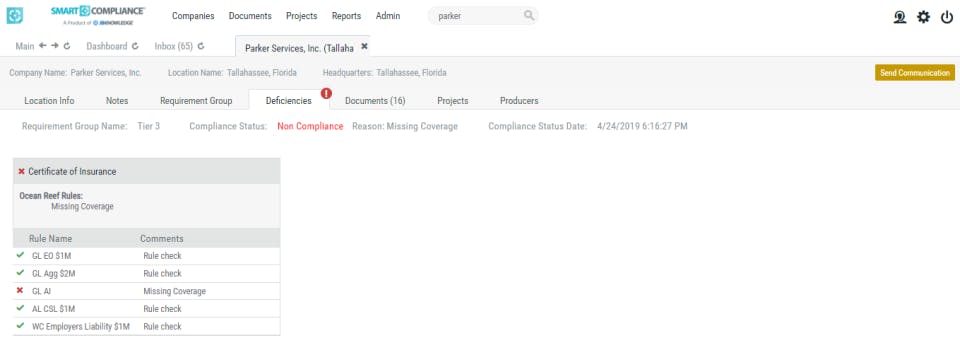Viewport: 960px width, 360px height.
Task: Open the Documents menu
Action: click(250, 16)
